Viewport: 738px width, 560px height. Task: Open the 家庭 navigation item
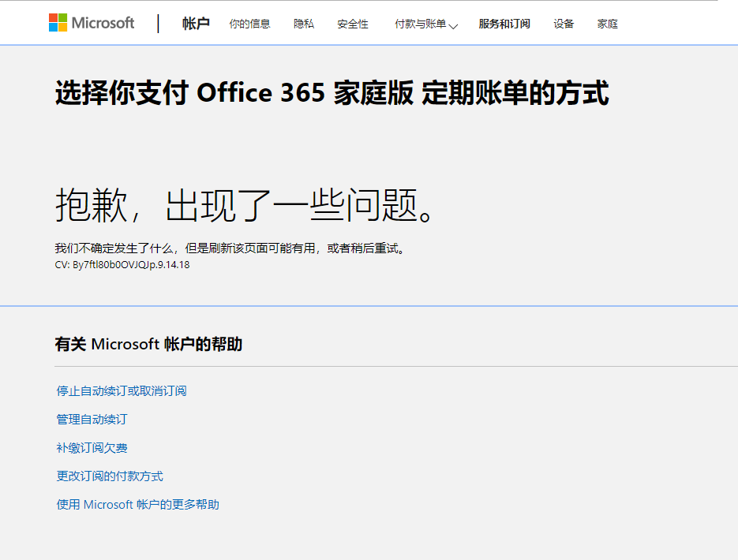tap(607, 24)
